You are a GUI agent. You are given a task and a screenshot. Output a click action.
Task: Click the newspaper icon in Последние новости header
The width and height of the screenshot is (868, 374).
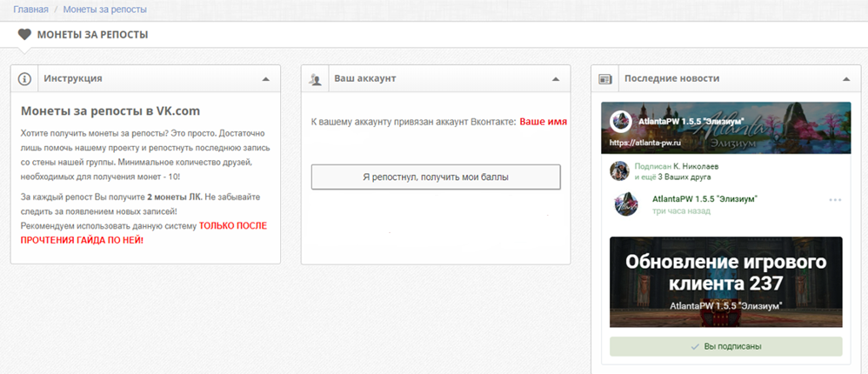point(605,79)
